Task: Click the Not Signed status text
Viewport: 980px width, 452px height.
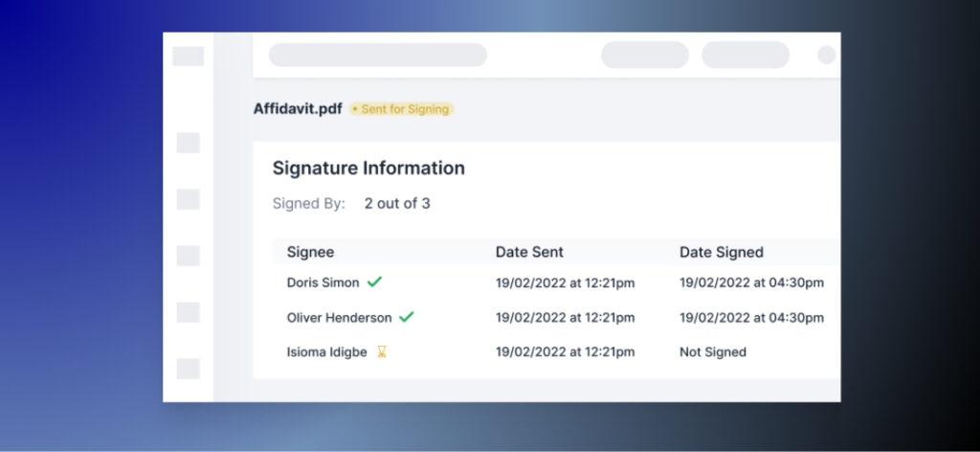Action: click(712, 351)
